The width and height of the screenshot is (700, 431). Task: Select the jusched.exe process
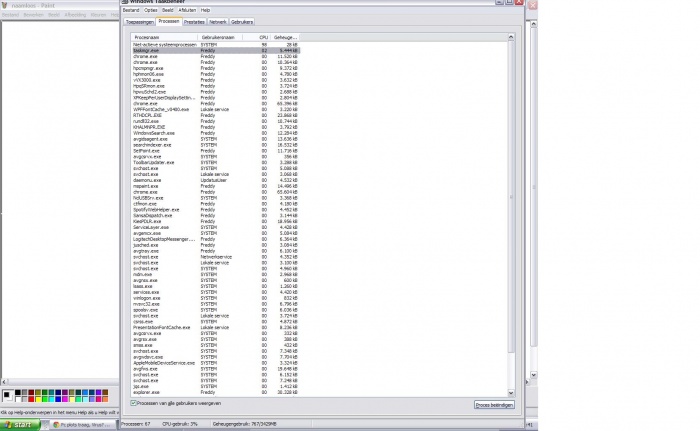(216, 245)
